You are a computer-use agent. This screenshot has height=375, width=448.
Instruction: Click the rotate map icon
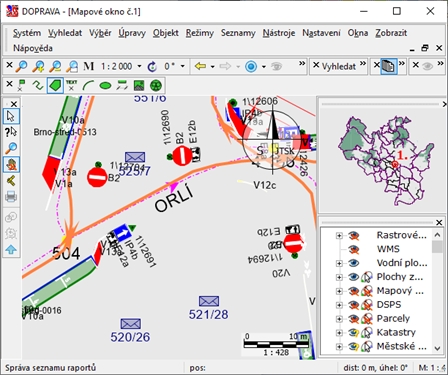pos(152,66)
